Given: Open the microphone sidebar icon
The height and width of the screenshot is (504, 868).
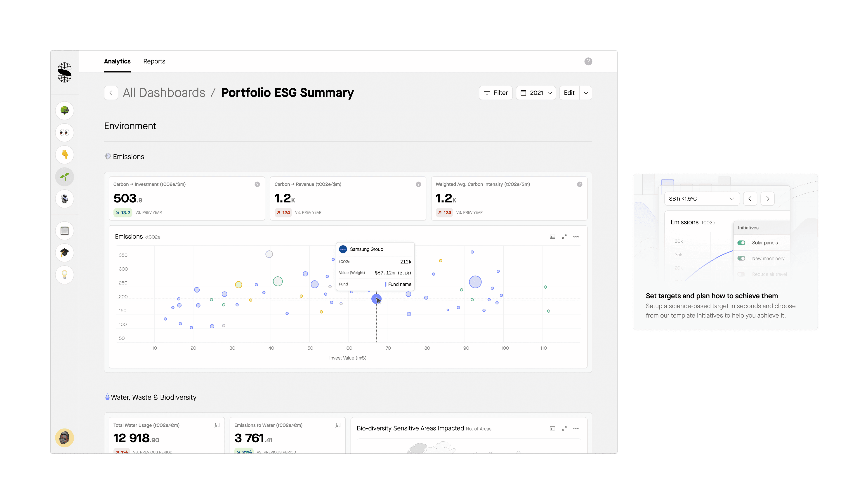Looking at the screenshot, I should pyautogui.click(x=64, y=199).
